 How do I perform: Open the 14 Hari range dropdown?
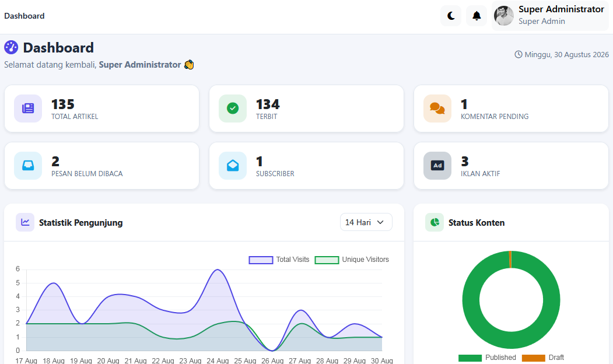tap(366, 222)
